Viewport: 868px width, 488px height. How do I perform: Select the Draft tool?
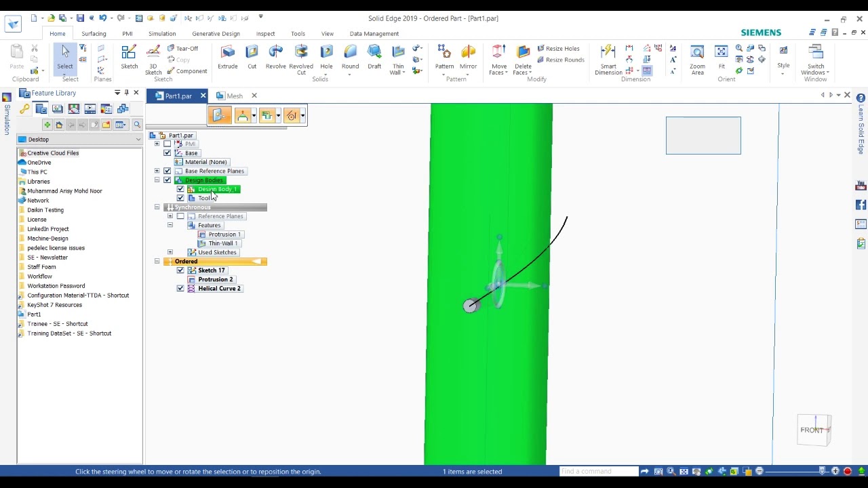tap(374, 57)
